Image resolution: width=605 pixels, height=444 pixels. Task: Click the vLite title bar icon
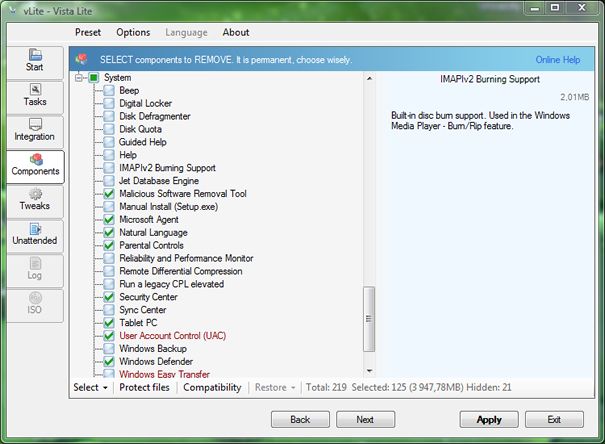tap(13, 11)
